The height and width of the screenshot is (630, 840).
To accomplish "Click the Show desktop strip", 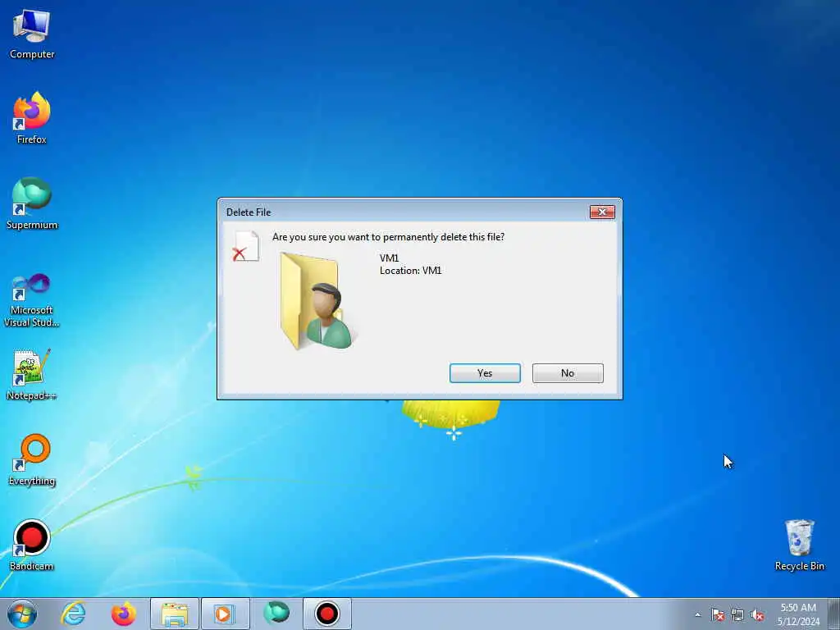I will (834, 614).
